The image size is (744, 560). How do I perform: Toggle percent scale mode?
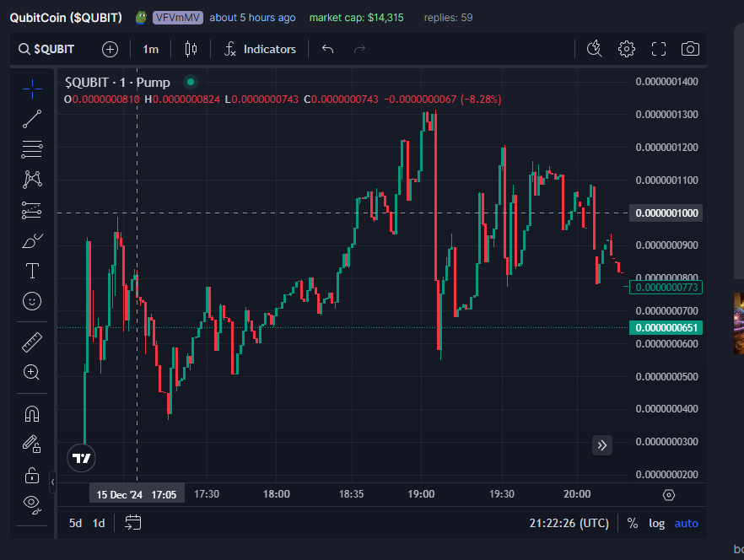632,523
